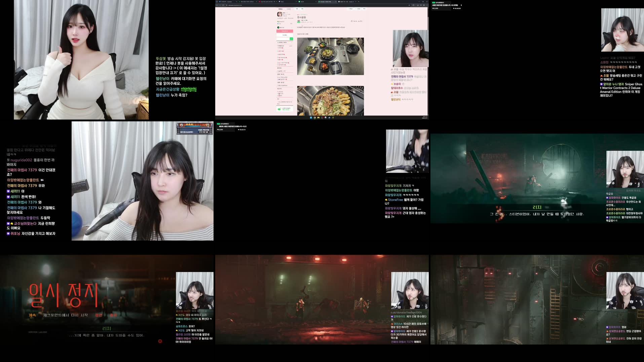Click the browser reload icon
This screenshot has width=644, height=362.
coord(223,5)
